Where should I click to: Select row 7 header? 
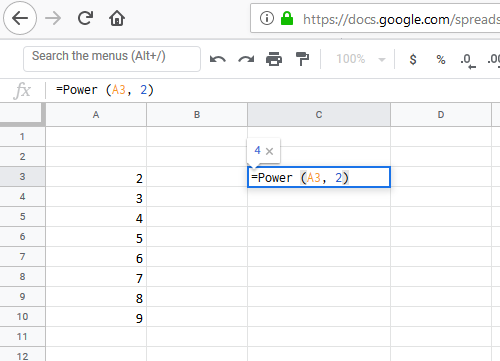pyautogui.click(x=22, y=257)
